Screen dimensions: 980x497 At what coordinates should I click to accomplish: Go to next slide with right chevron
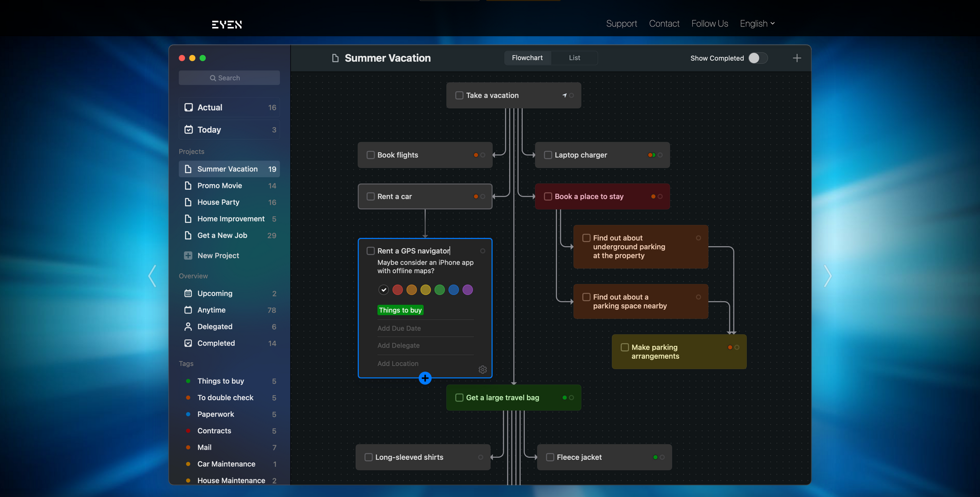click(x=827, y=276)
